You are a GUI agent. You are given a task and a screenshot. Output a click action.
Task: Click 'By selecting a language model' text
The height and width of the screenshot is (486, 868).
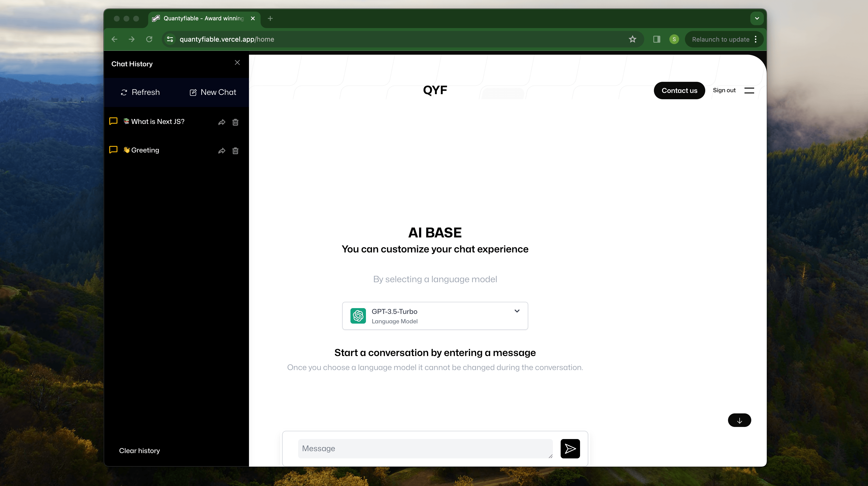click(435, 279)
